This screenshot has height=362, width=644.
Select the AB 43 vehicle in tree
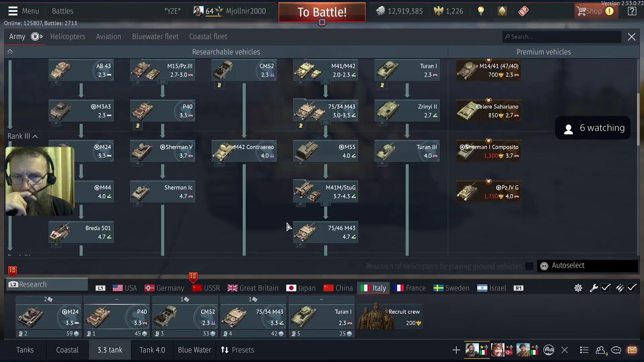[81, 70]
